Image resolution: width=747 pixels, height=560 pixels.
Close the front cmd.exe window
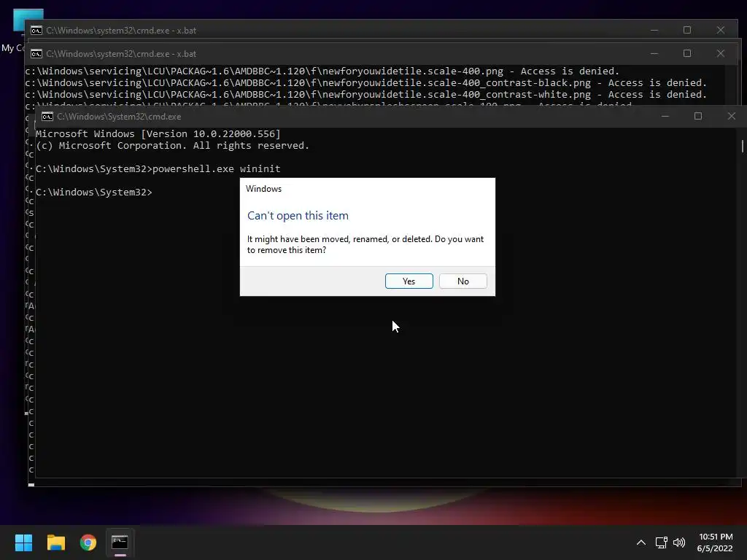coord(731,116)
